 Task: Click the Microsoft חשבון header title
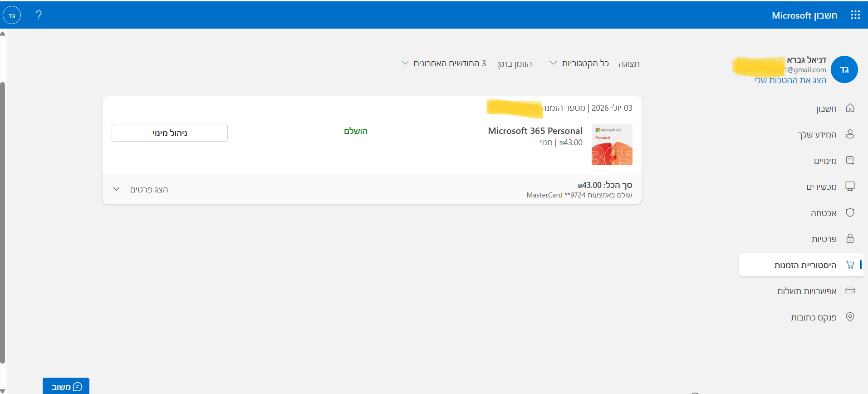coord(804,15)
